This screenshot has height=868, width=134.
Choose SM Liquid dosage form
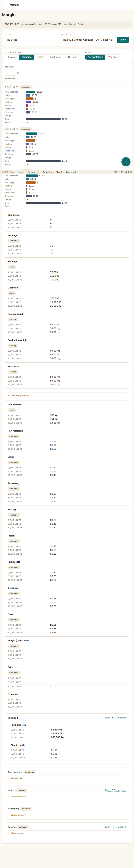click(55, 57)
